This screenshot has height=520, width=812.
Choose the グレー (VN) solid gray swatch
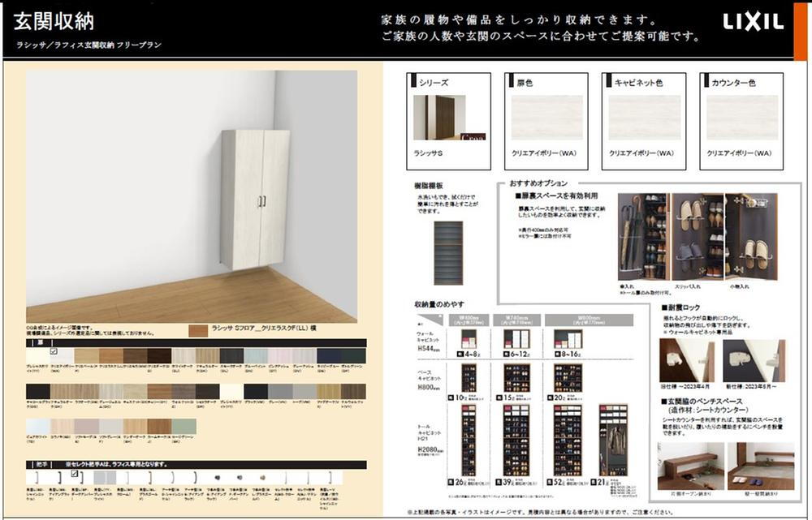[x=281, y=392]
